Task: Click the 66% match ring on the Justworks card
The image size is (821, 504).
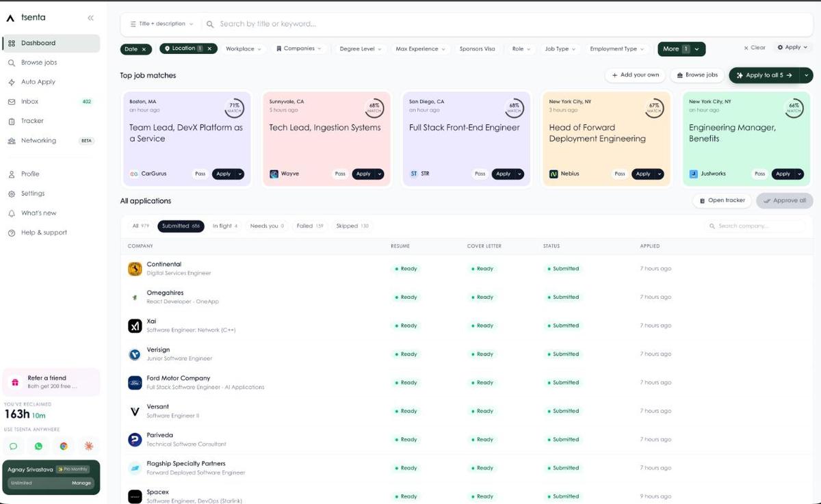Action: click(794, 108)
